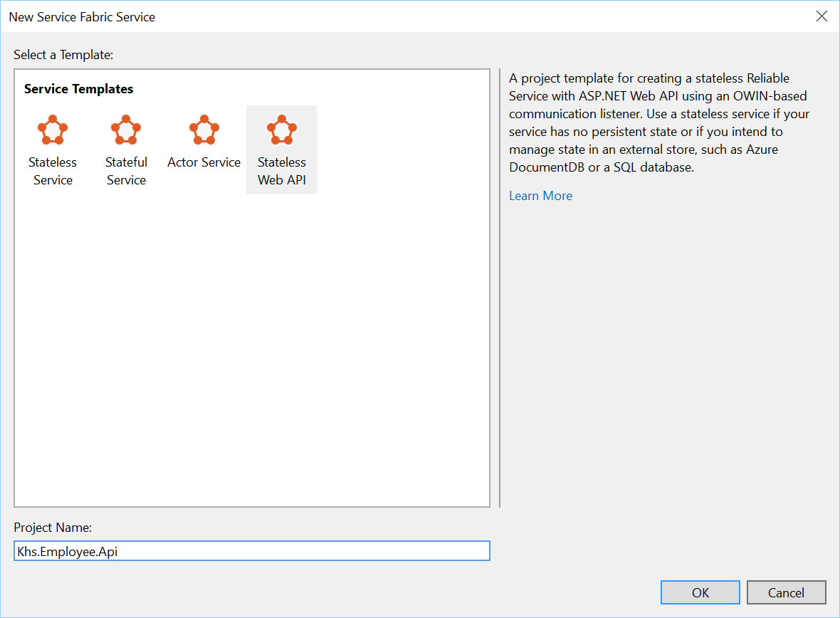Click the 'Select a Template:' label
The image size is (840, 618).
click(x=63, y=55)
